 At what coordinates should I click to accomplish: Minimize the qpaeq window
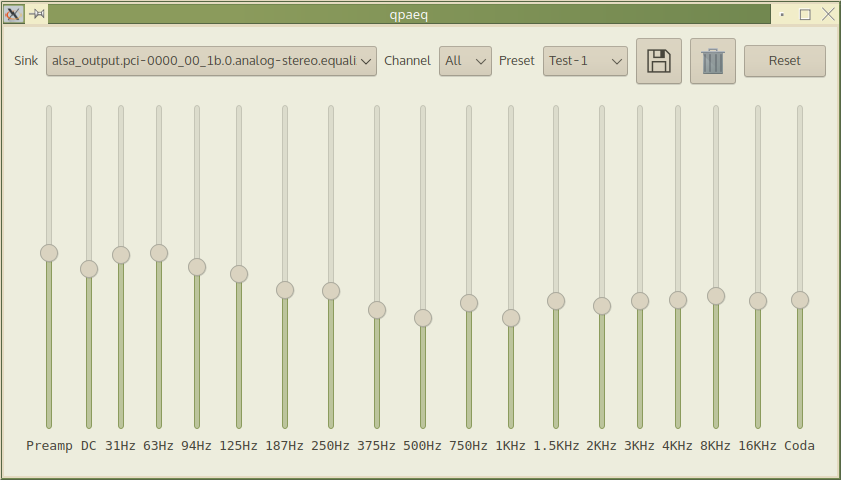point(782,14)
